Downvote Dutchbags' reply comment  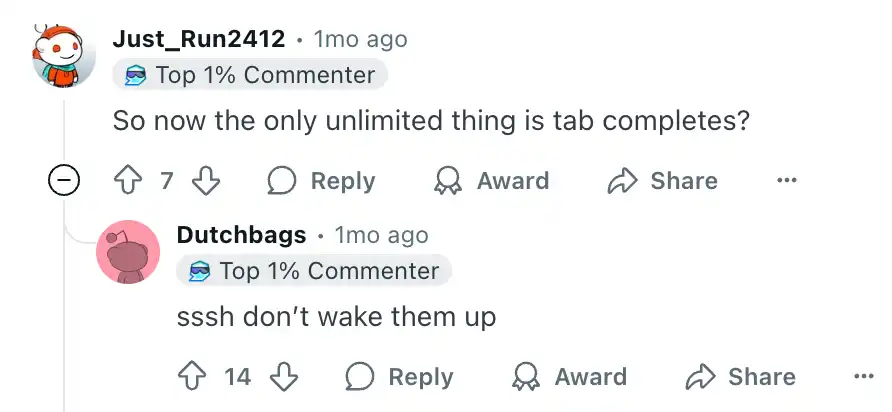click(x=284, y=377)
